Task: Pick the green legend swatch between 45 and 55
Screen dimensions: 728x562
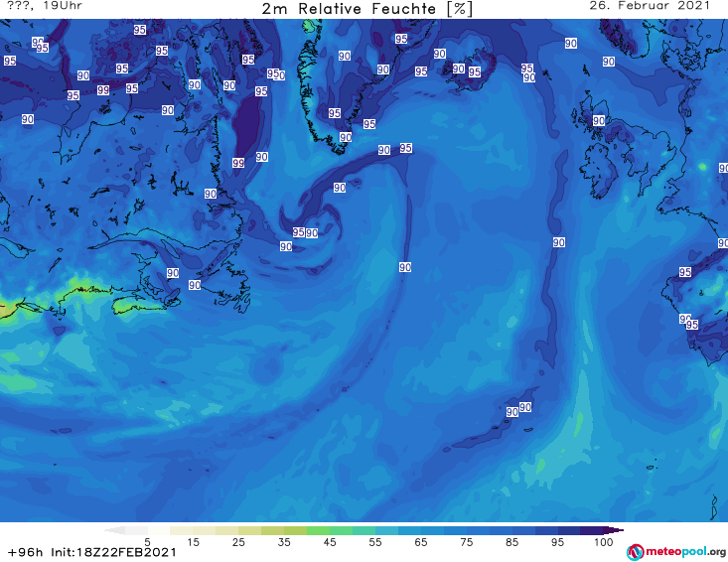Action: pyautogui.click(x=341, y=530)
